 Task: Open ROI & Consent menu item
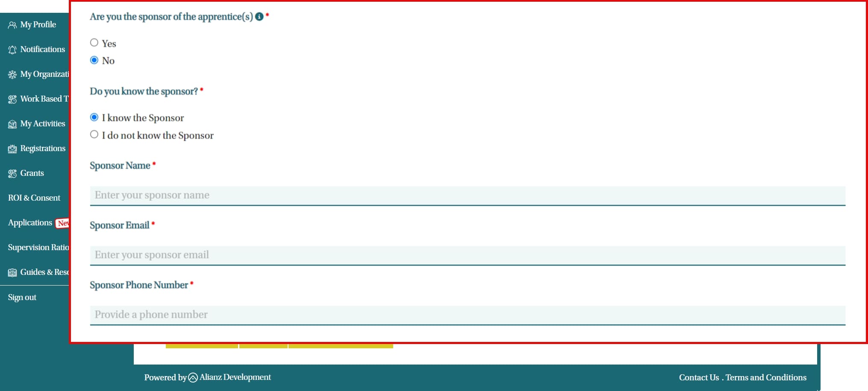(x=34, y=198)
